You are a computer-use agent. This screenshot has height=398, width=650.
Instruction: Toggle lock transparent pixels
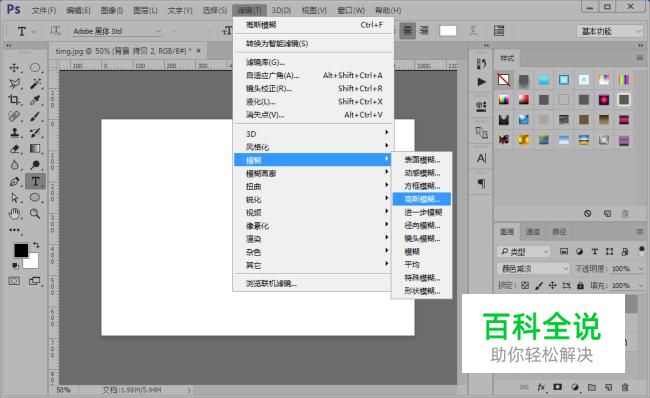coord(525,285)
